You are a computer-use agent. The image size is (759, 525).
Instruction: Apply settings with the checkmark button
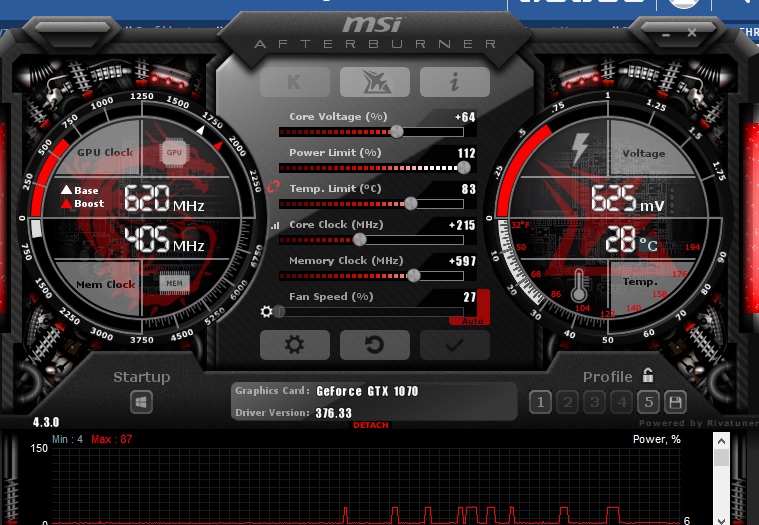click(455, 345)
